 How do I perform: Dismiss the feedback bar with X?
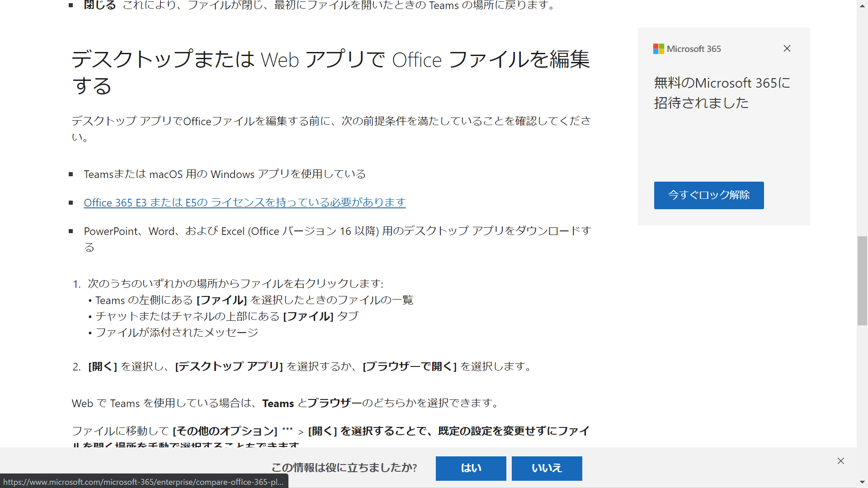841,461
